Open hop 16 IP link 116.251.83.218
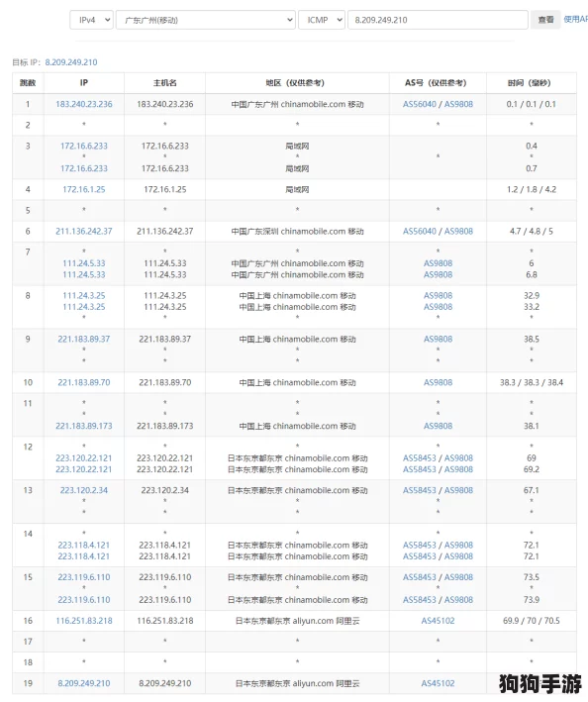The height and width of the screenshot is (702, 588). point(84,621)
